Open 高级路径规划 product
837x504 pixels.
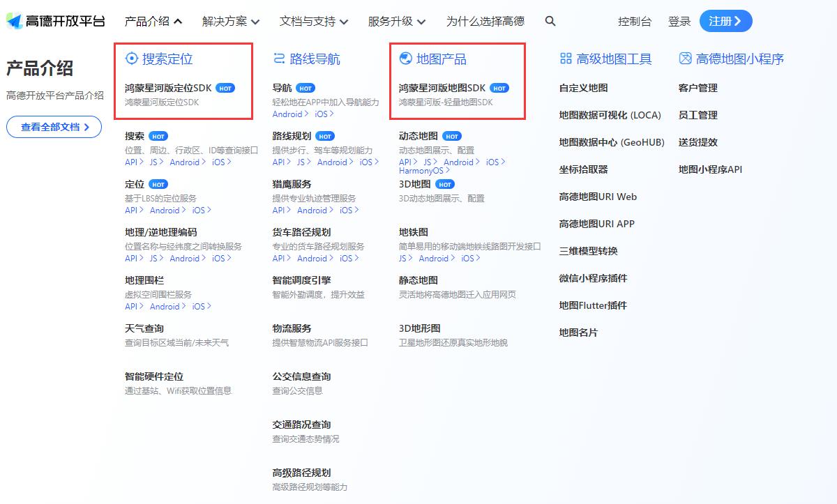coord(301,473)
